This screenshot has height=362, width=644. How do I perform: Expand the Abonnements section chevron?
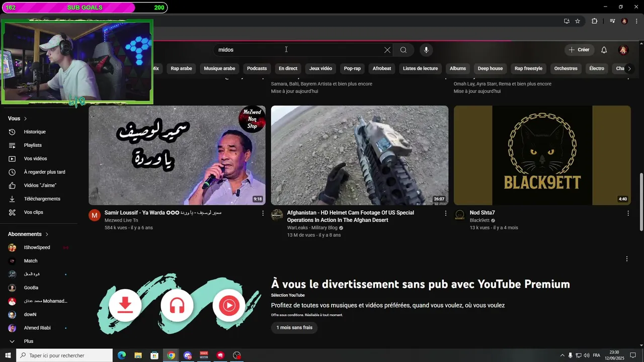47,234
